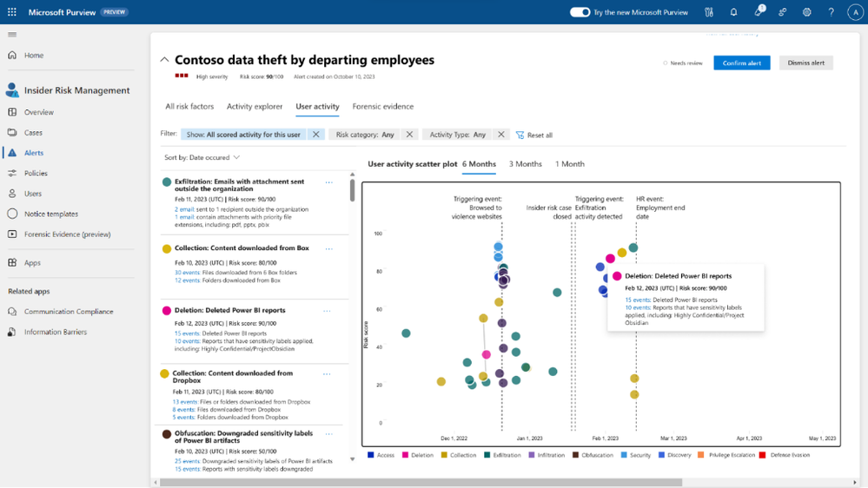Select Obfuscation downgraded labels activity title

[243, 437]
